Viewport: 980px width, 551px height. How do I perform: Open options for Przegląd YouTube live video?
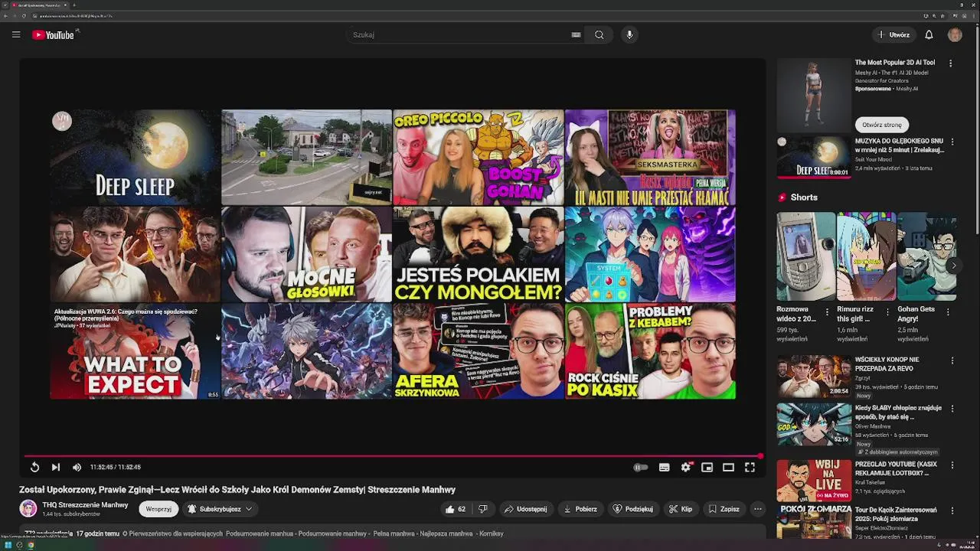[x=952, y=465]
